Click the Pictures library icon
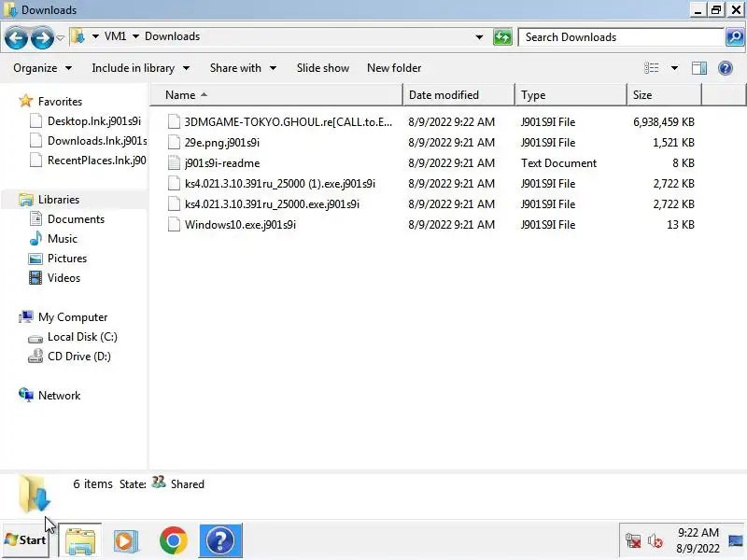This screenshot has height=560, width=747. tap(35, 259)
